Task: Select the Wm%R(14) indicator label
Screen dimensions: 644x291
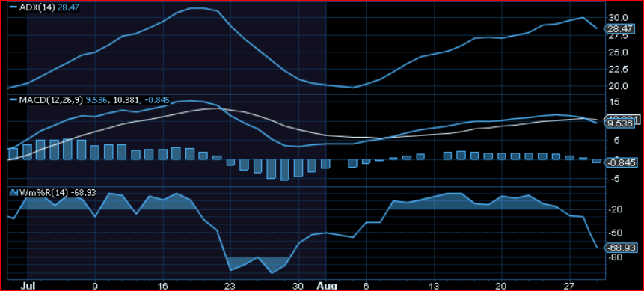Action: coord(43,192)
